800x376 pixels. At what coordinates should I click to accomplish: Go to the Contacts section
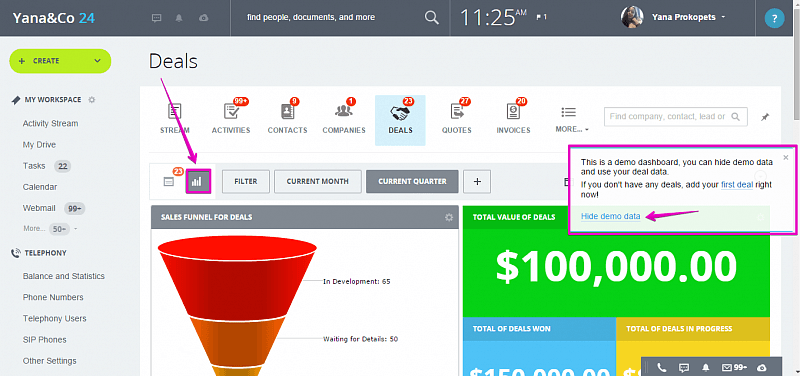288,117
